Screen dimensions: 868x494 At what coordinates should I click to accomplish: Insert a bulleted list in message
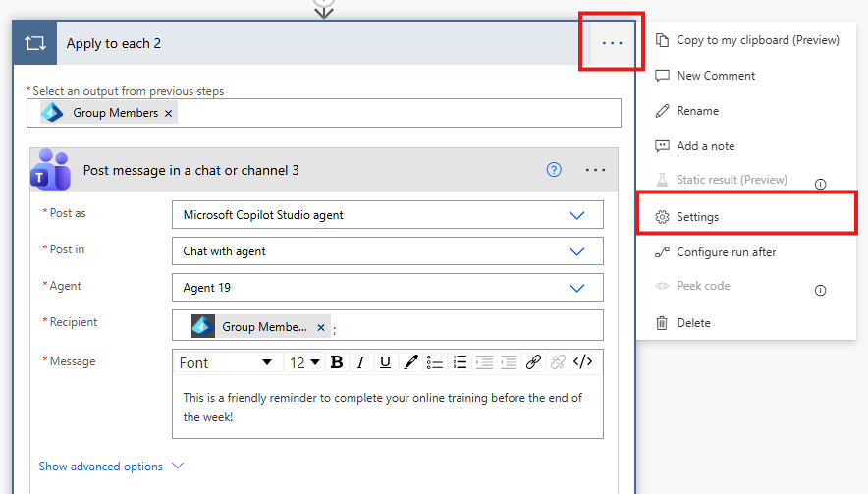[x=435, y=362]
